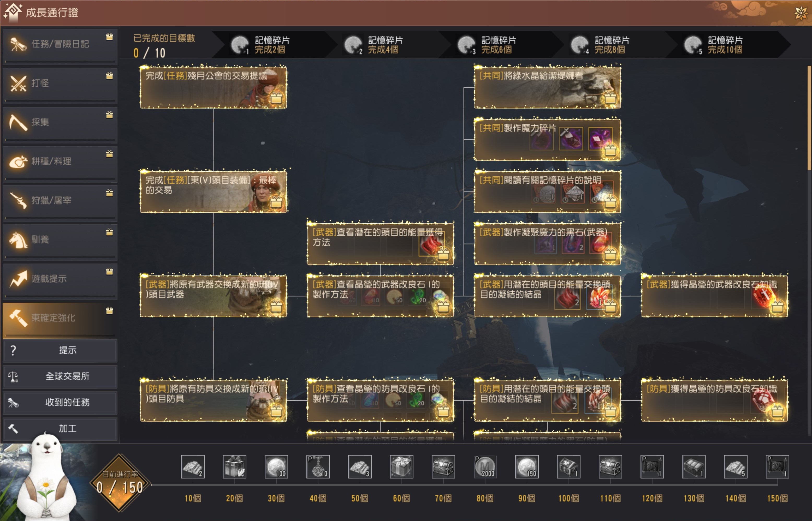Click the 加工 button

tap(60, 429)
